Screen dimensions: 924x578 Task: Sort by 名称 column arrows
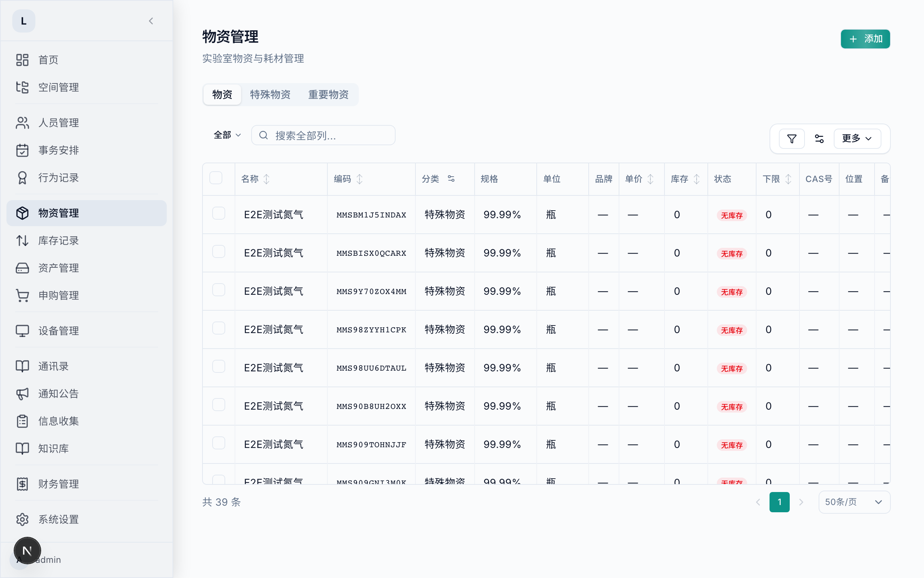point(266,179)
